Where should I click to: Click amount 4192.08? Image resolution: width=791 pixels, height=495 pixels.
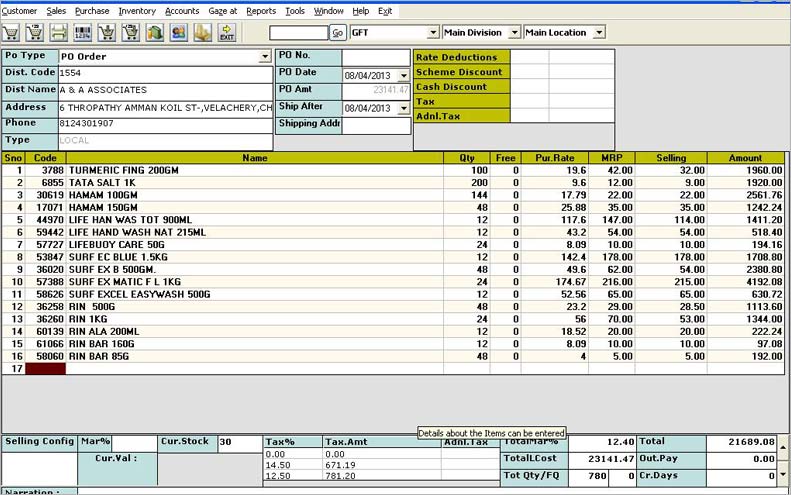click(764, 282)
